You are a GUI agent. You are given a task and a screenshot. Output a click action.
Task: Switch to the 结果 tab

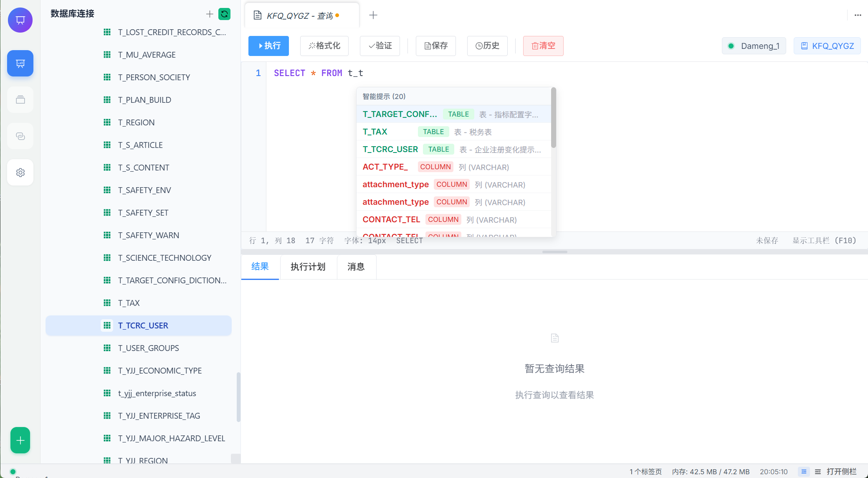click(x=260, y=267)
